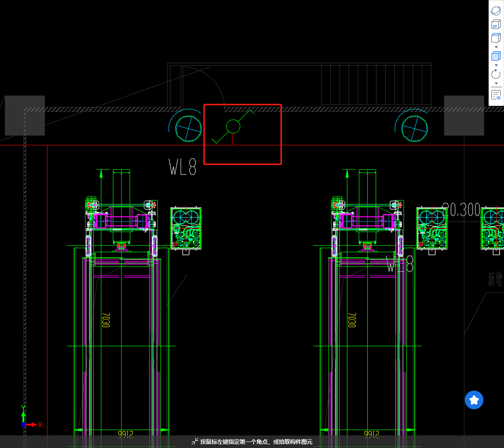The height and width of the screenshot is (448, 504).
Task: Select the gray Chinese text at right edge
Action: (x=495, y=280)
